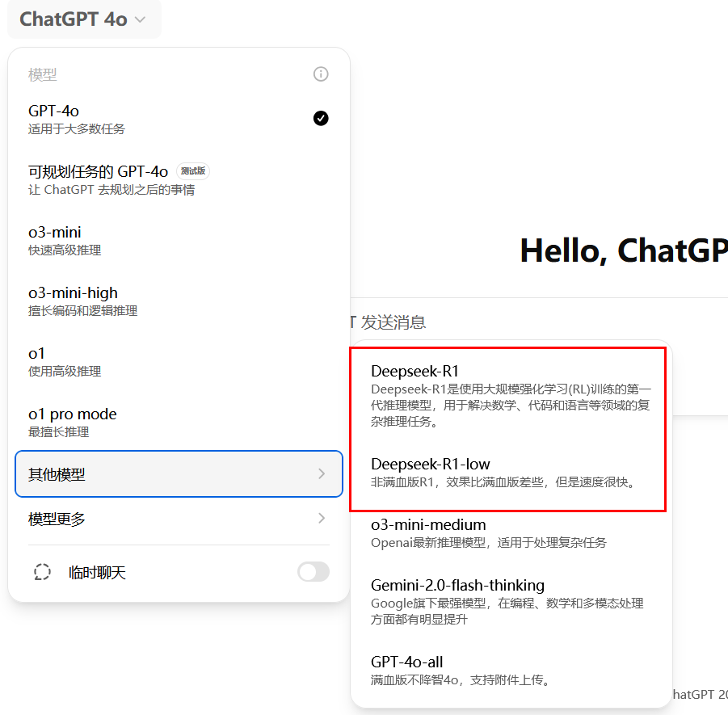728x715 pixels.
Task: Toggle the 临时聊天 temporary chat switch
Action: [314, 571]
